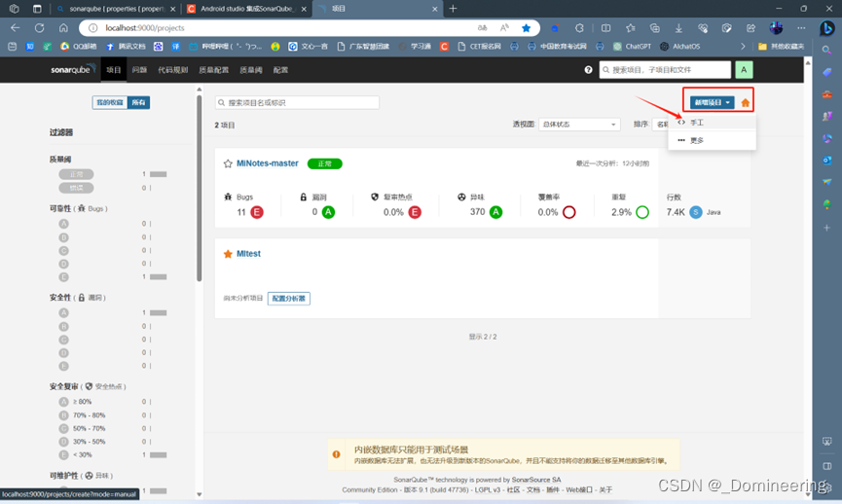This screenshot has height=504, width=842.
Task: Toggle the My Favorites filter button
Action: click(110, 102)
